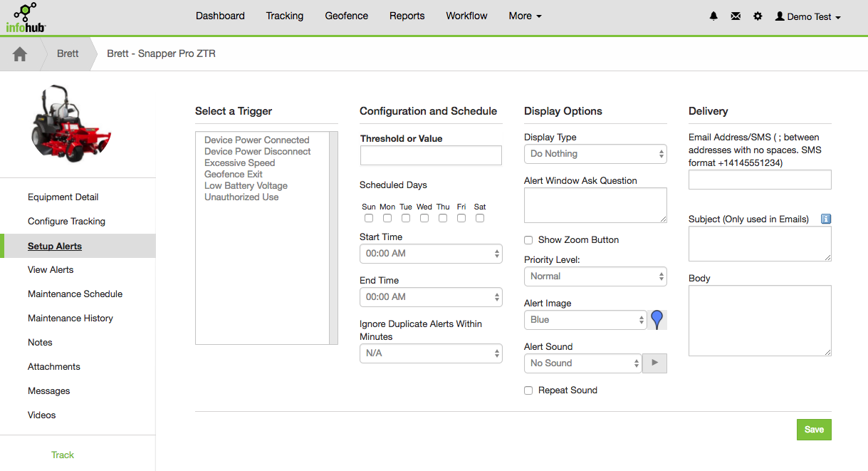Open the Start Time dropdown
The width and height of the screenshot is (868, 471).
[431, 254]
